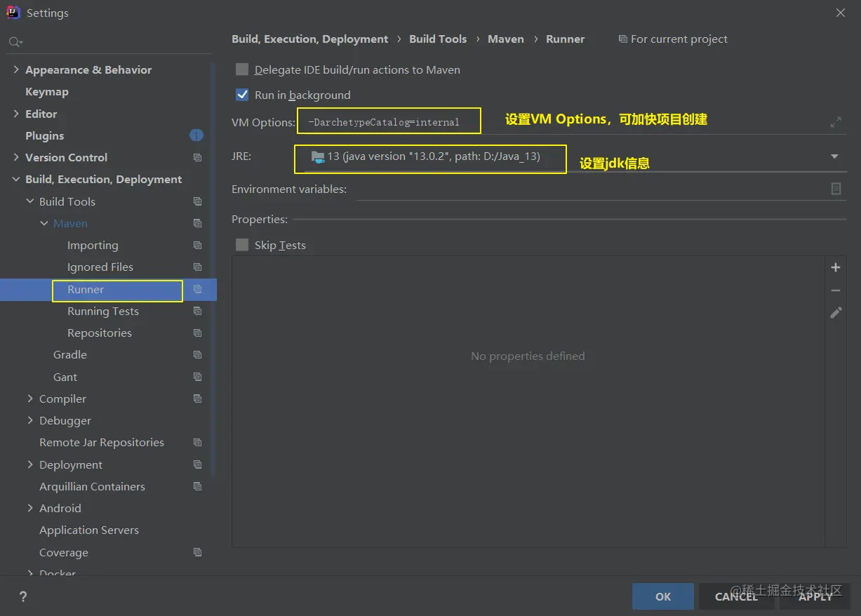Click project-level icon next to Ignored Files
The image size is (861, 616).
click(197, 267)
